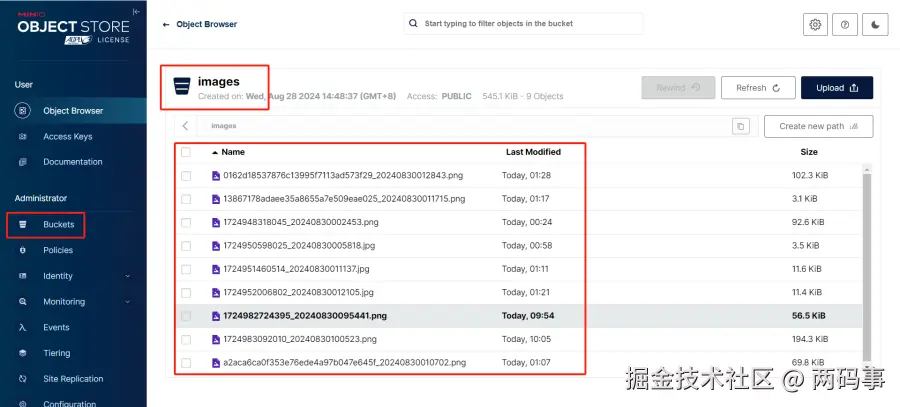Click the search magnifier icon
Viewport: 900px width, 407px height.
(413, 24)
